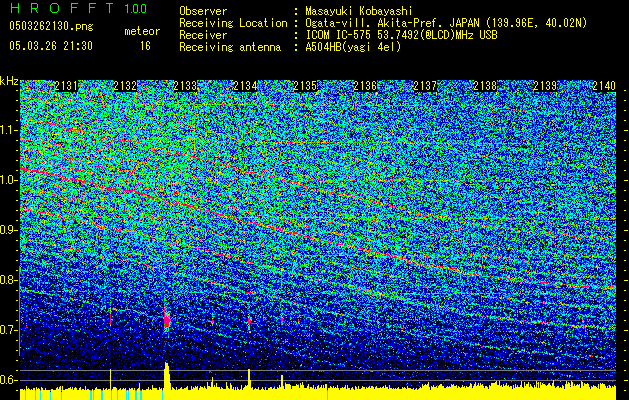This screenshot has height=400, width=629.
Task: Click the time marker 2134
Action: (246, 86)
